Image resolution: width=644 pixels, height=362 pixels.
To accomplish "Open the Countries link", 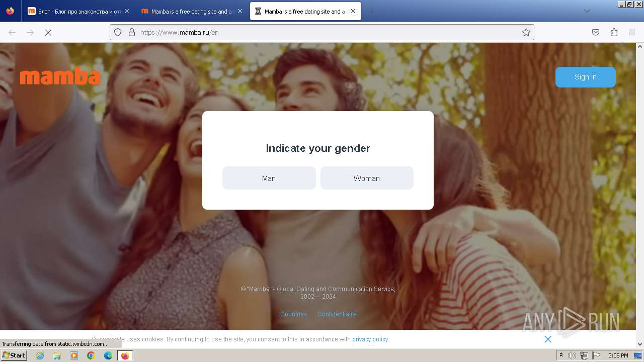I will (x=294, y=314).
